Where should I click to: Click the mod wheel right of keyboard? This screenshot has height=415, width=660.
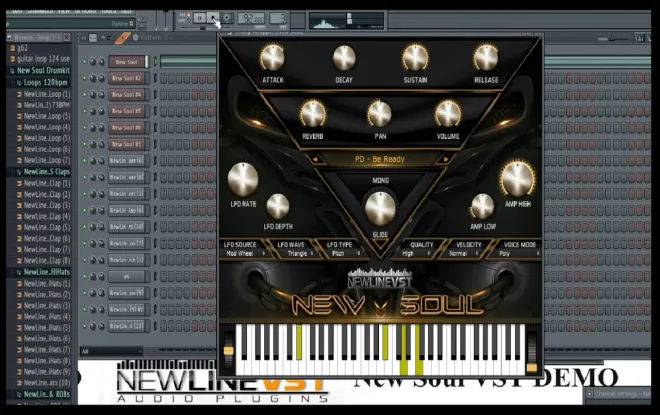(x=532, y=352)
